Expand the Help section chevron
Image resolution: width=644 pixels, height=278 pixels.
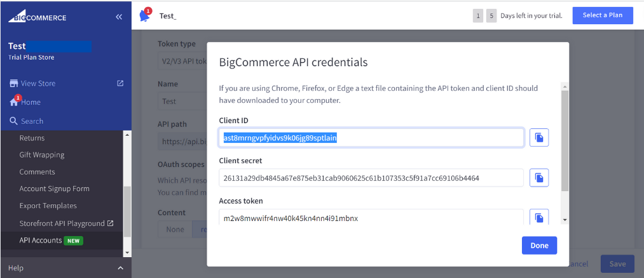pos(120,268)
